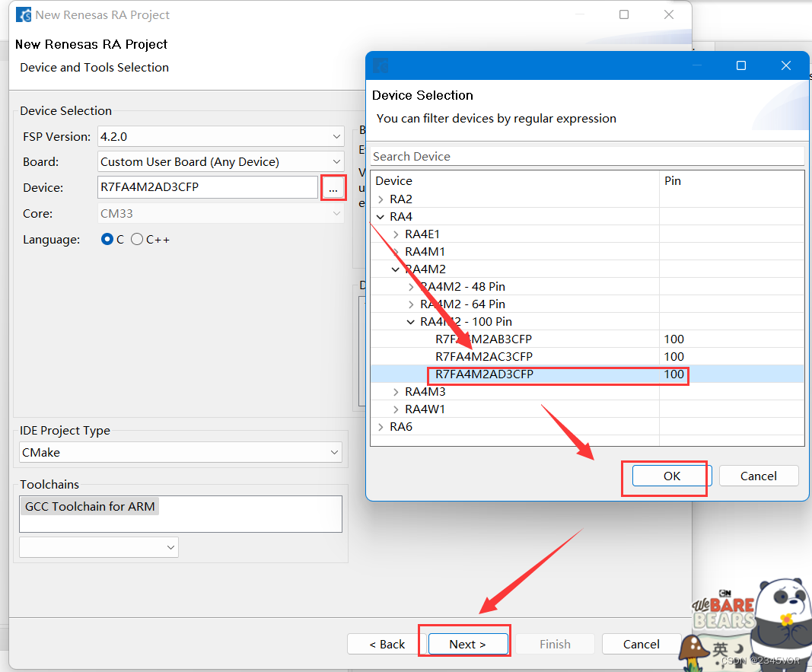Expand the RA2 tree node

381,199
